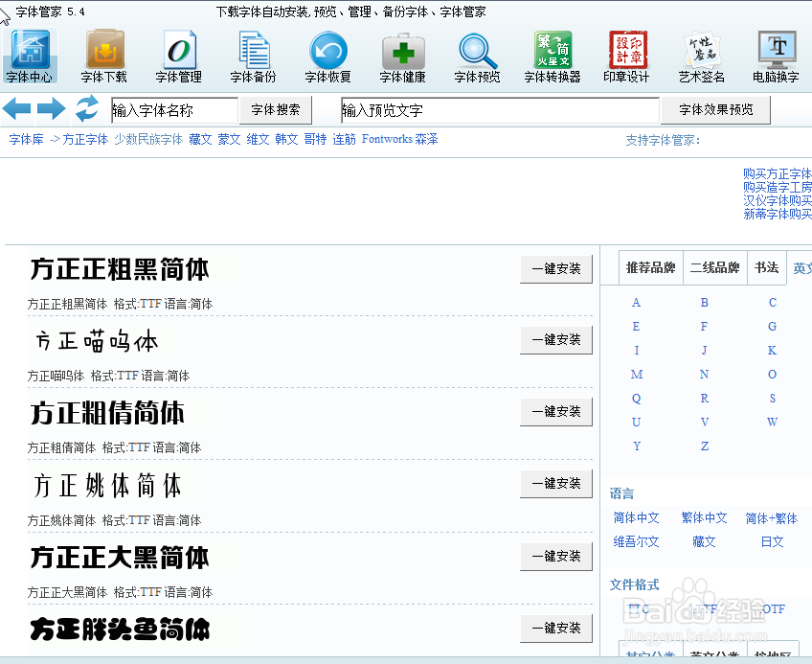Go back with the left arrow
812x664 pixels.
pyautogui.click(x=16, y=109)
